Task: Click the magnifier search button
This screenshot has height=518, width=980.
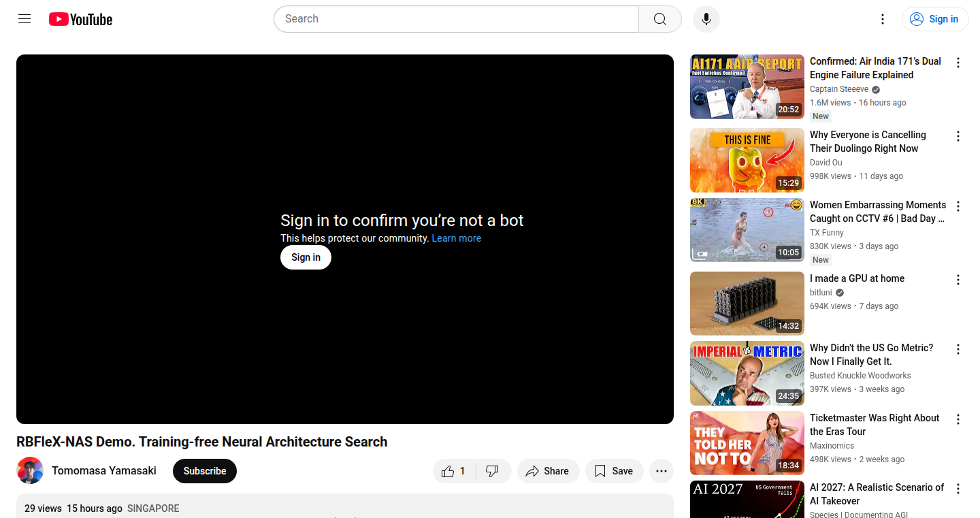Action: (x=660, y=19)
